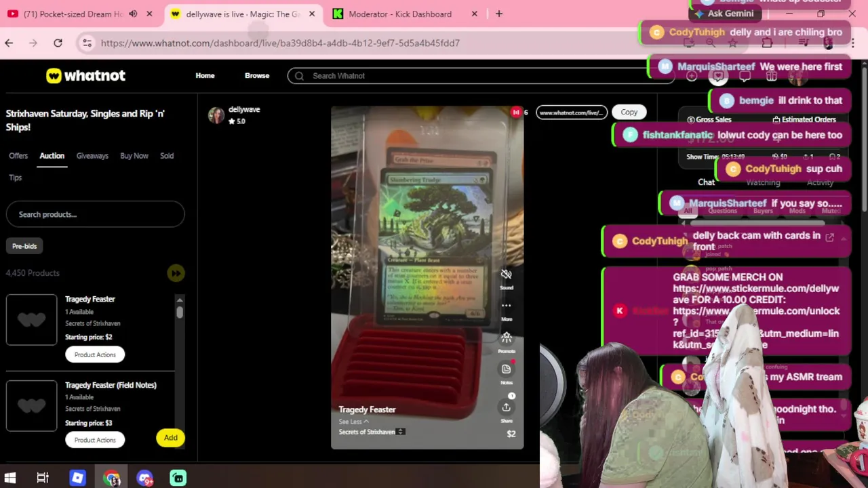Switch to the Giveaways tab
Image resolution: width=868 pixels, height=488 pixels.
(92, 156)
